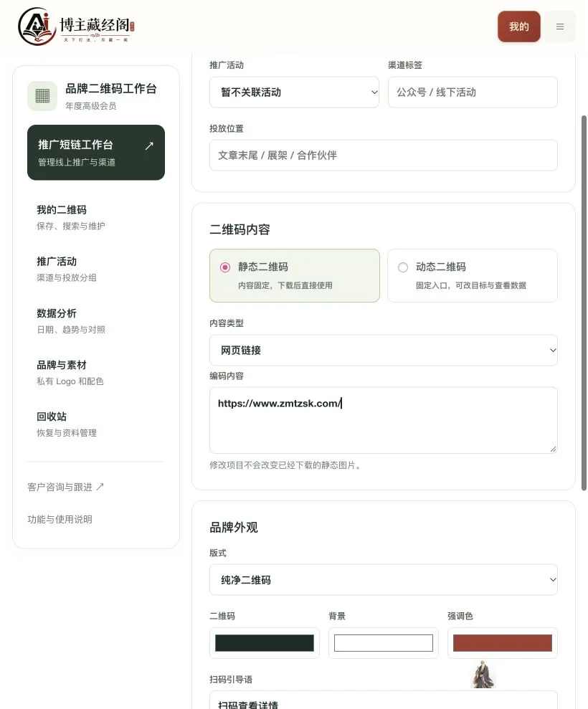Click the green QR grid workspace icon

pyautogui.click(x=42, y=96)
